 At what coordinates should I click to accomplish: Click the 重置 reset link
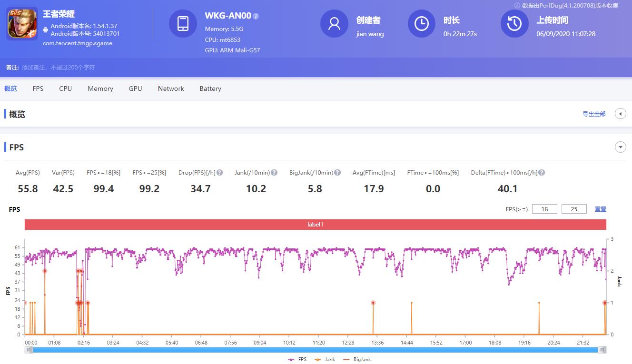[x=601, y=209]
